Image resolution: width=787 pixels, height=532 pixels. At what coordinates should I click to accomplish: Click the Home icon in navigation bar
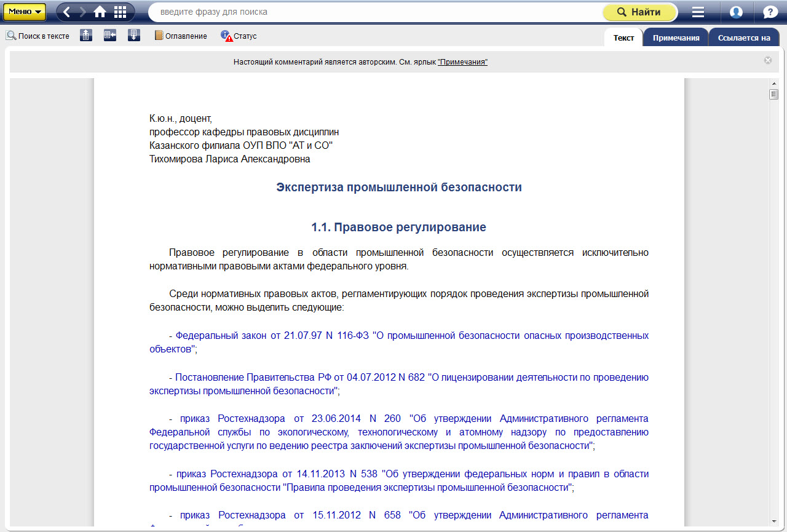point(100,12)
